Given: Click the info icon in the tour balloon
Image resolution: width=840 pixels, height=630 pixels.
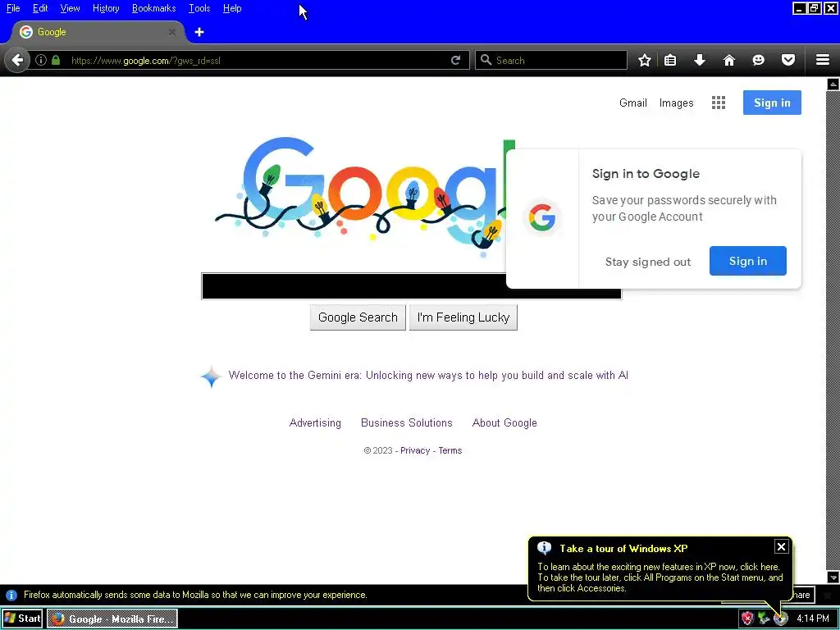Looking at the screenshot, I should pos(545,548).
